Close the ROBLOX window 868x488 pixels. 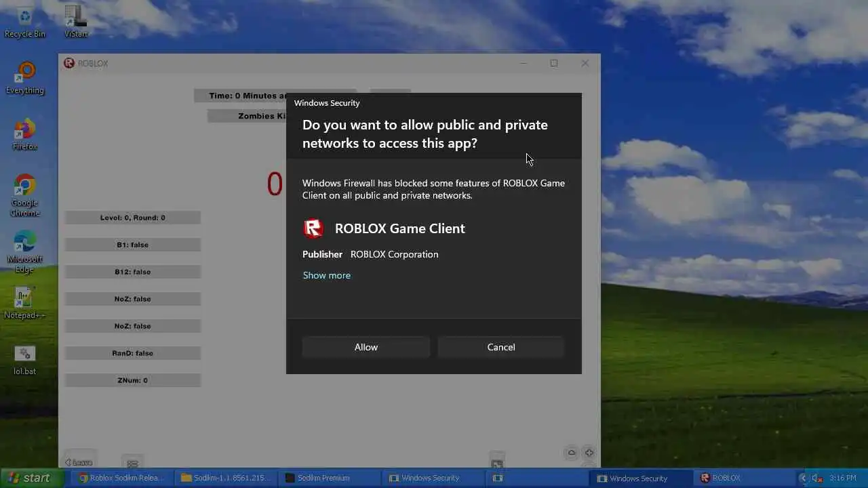coord(585,63)
